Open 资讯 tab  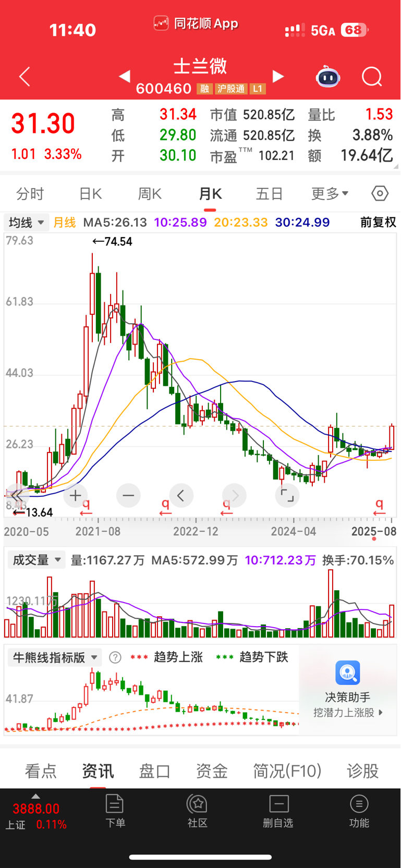click(98, 771)
